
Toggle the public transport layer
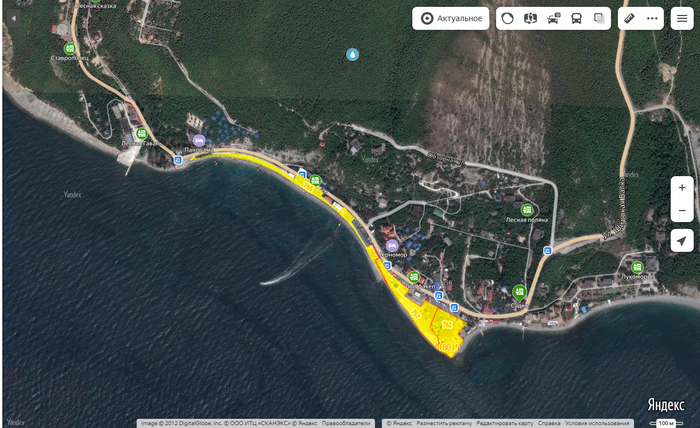pos(577,18)
